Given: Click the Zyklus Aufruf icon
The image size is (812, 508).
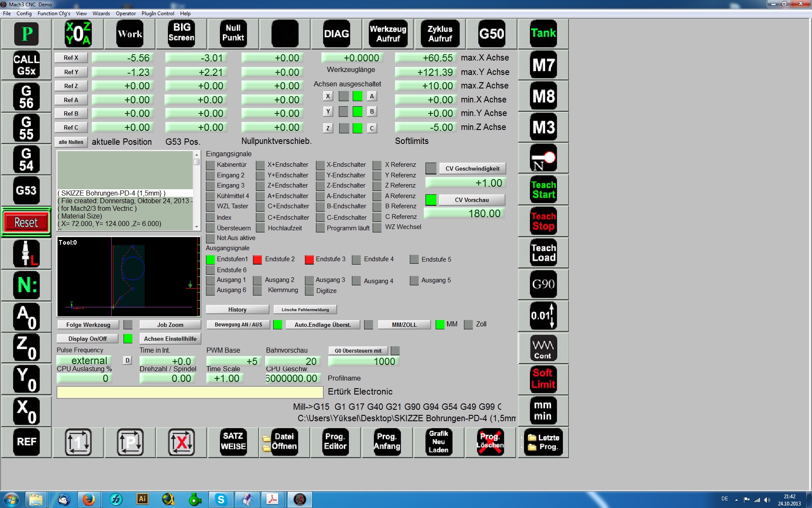Looking at the screenshot, I should (440, 33).
